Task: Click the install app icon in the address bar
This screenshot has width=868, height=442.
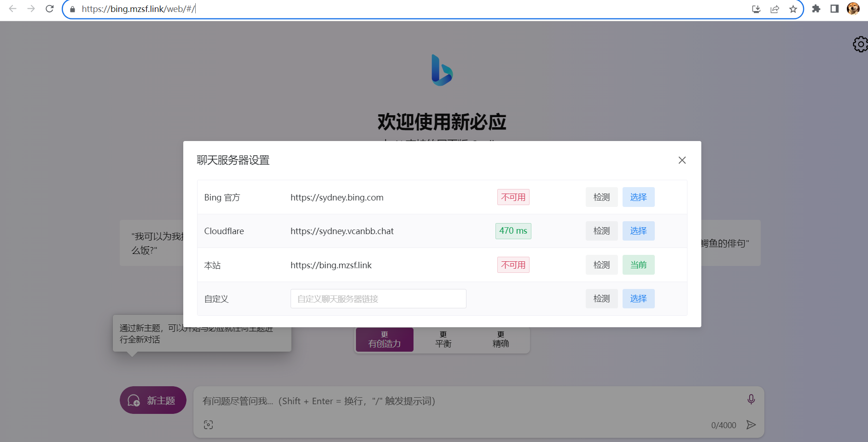Action: (756, 9)
